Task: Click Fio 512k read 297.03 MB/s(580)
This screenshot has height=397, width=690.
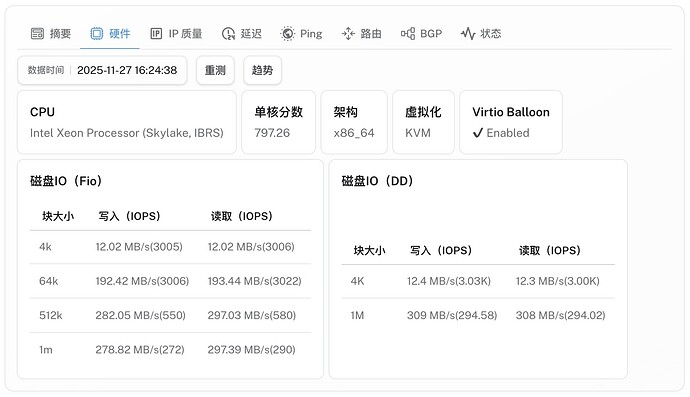Action: [x=252, y=315]
